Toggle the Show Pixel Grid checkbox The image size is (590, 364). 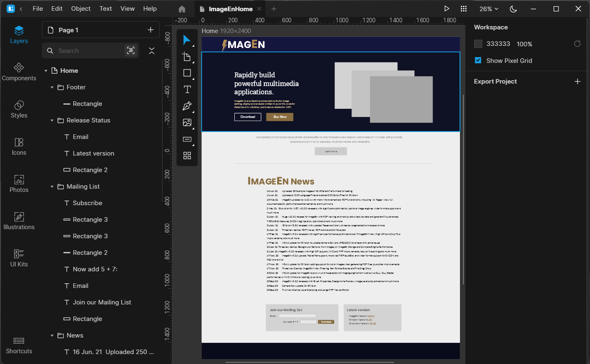[x=478, y=60]
